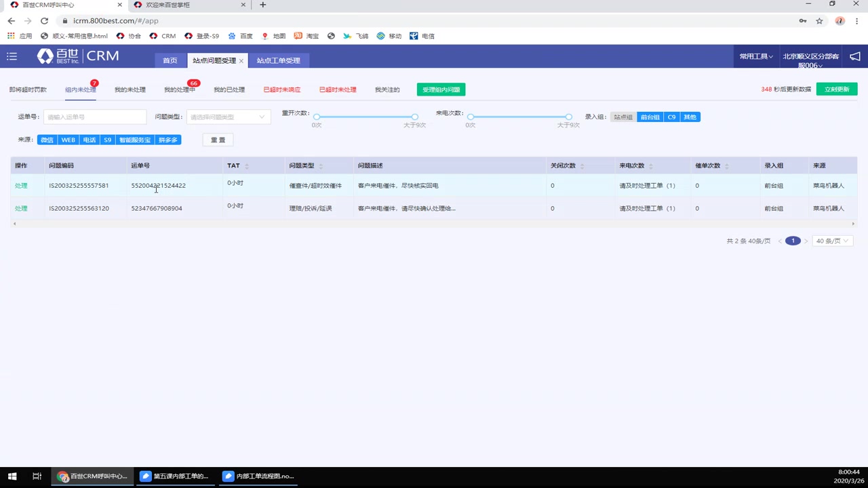Click the browser address bar URL
868x488 pixels.
tap(116, 21)
